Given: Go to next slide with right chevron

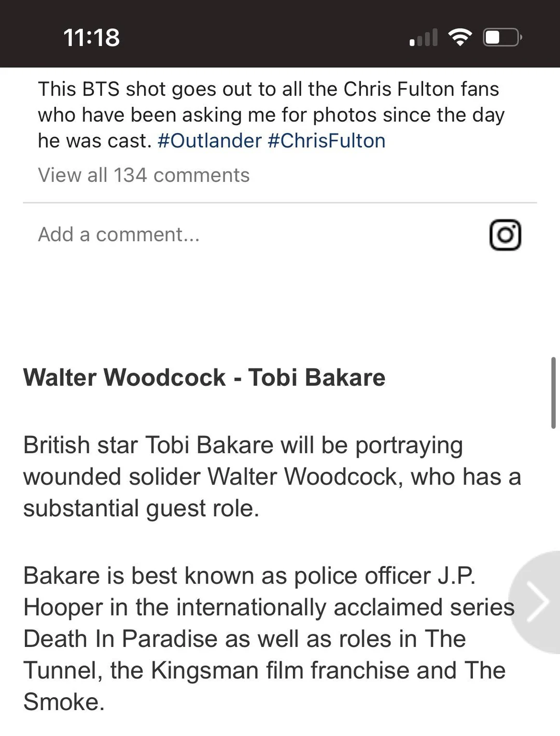Looking at the screenshot, I should pos(537,601).
